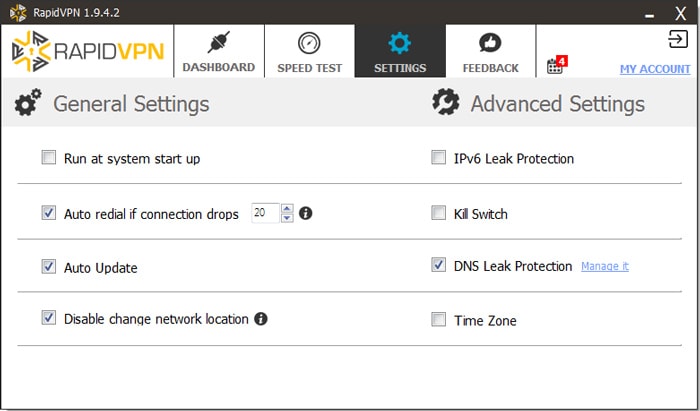This screenshot has width=700, height=411.
Task: Open the My Account link
Action: pos(655,69)
